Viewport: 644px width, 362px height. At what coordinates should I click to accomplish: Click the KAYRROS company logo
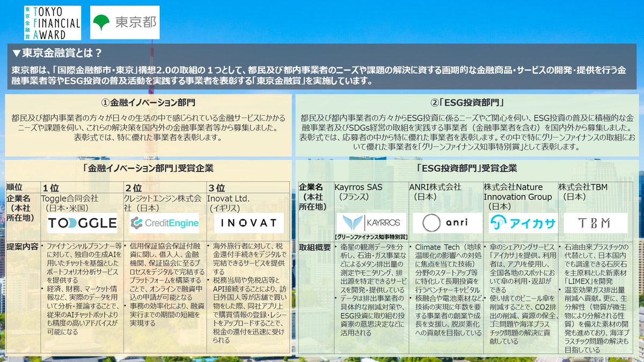point(371,223)
